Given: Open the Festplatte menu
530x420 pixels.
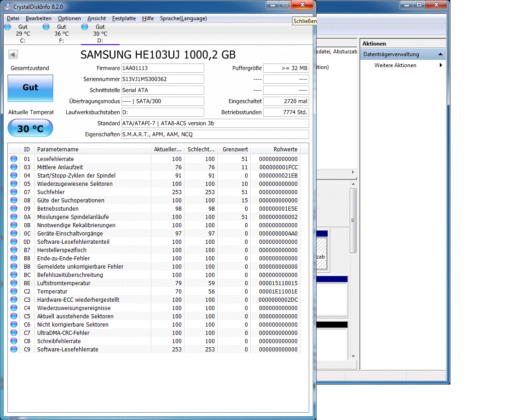Looking at the screenshot, I should click(x=124, y=18).
